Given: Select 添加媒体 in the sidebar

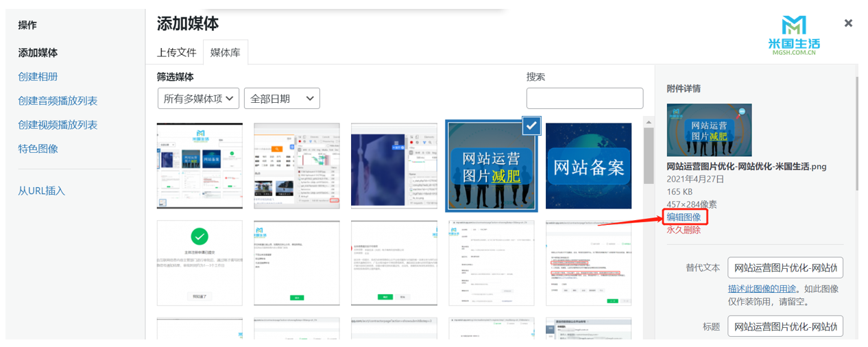Looking at the screenshot, I should (38, 53).
